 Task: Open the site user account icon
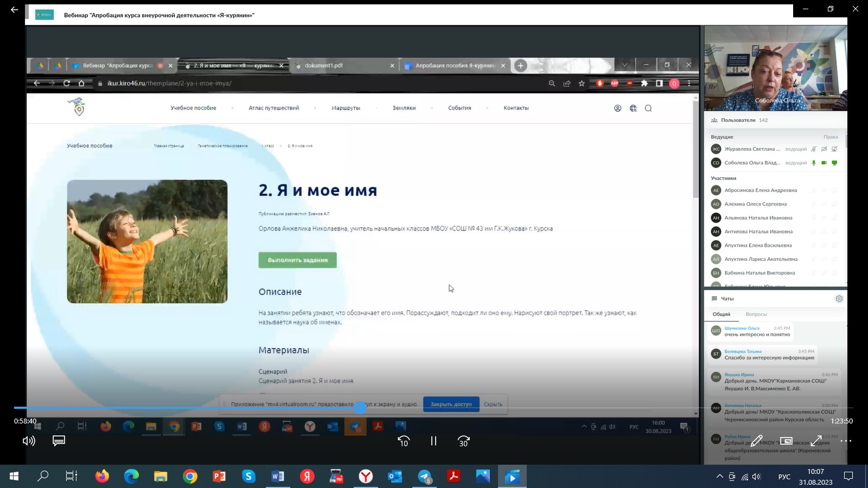point(617,108)
